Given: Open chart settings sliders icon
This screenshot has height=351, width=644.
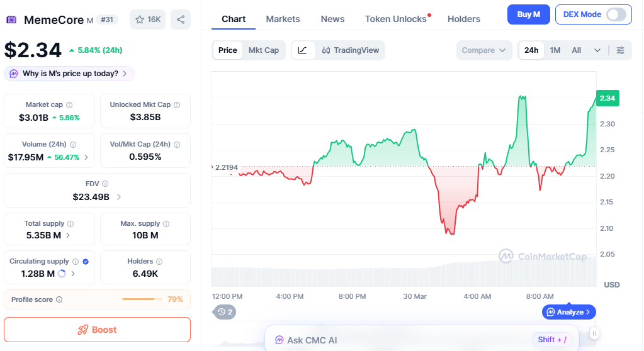Looking at the screenshot, I should pyautogui.click(x=621, y=50).
